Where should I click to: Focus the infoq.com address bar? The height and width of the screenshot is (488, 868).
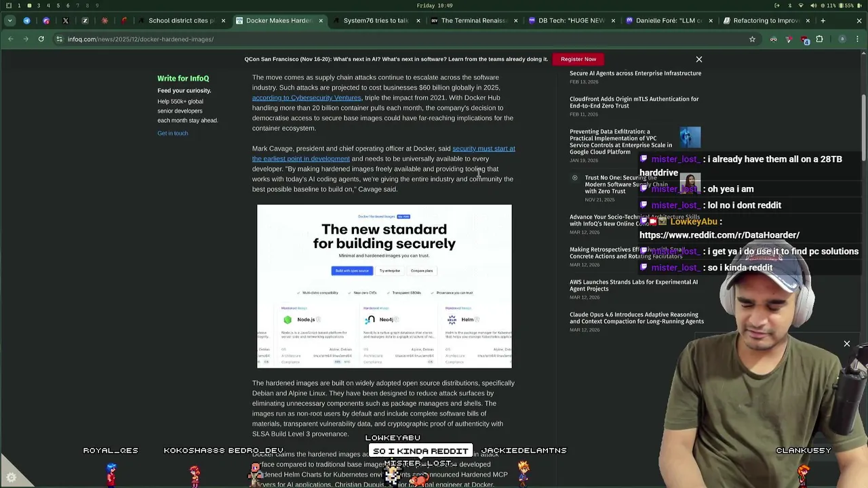coord(407,39)
